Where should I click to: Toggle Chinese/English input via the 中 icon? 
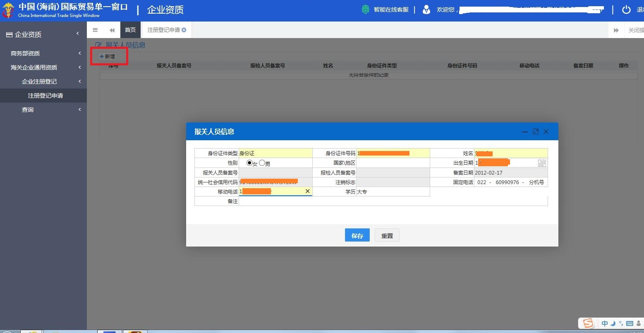click(x=604, y=323)
